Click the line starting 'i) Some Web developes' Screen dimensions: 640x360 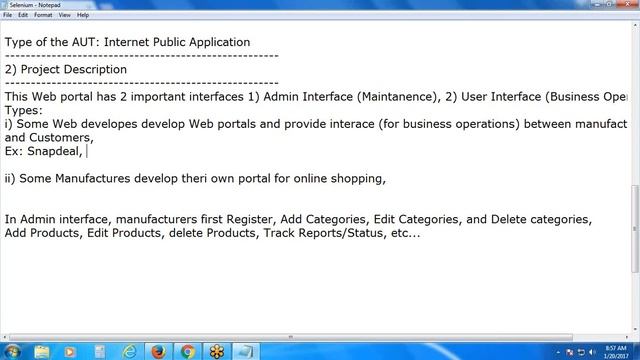(x=316, y=124)
